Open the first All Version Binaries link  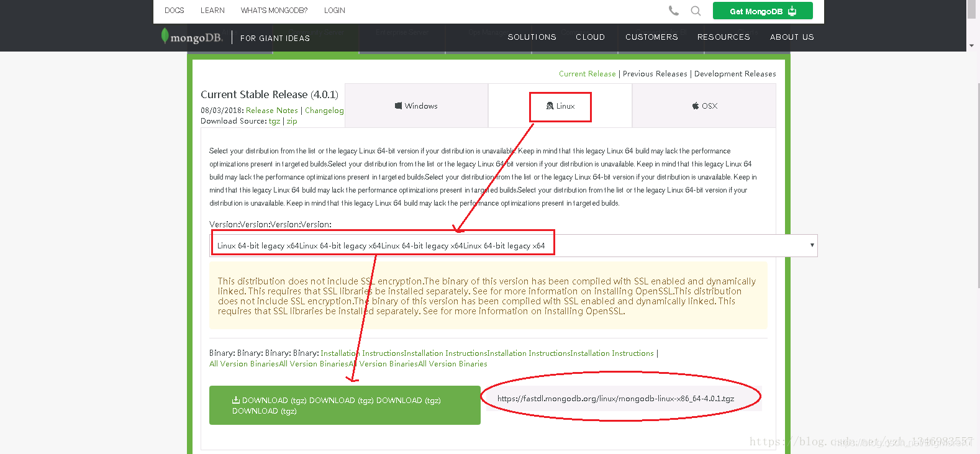[244, 364]
